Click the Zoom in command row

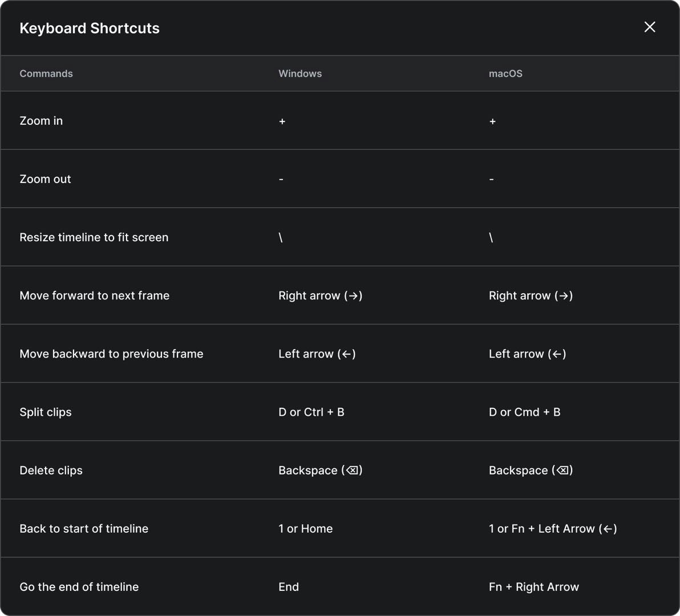pyautogui.click(x=41, y=121)
